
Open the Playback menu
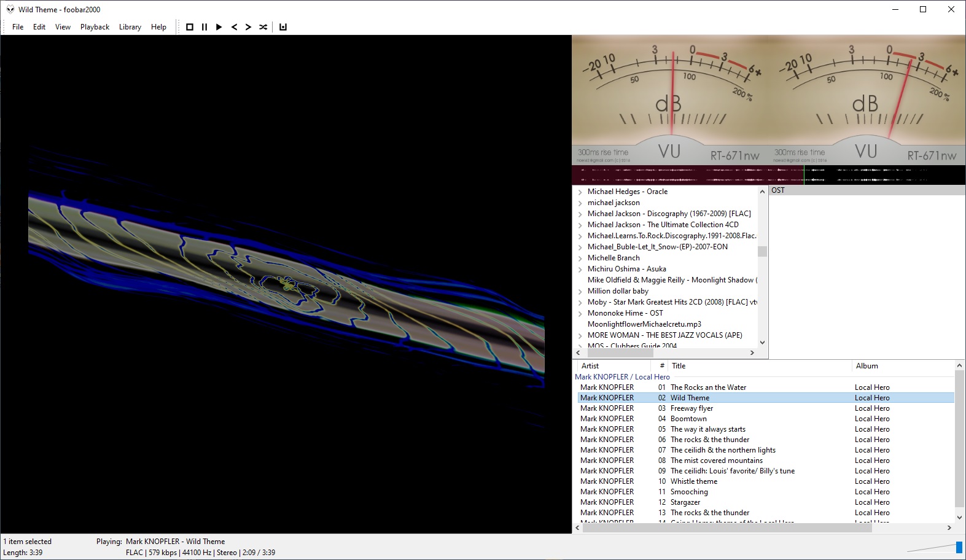tap(95, 27)
